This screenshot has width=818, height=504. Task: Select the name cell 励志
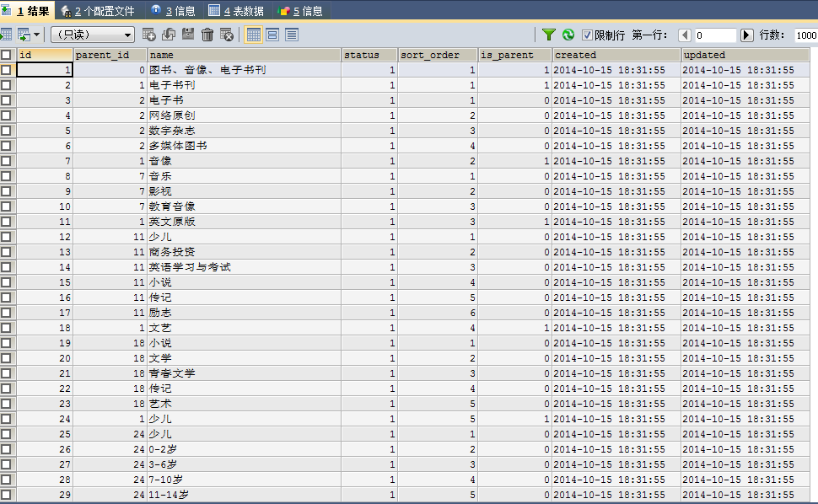tap(245, 313)
